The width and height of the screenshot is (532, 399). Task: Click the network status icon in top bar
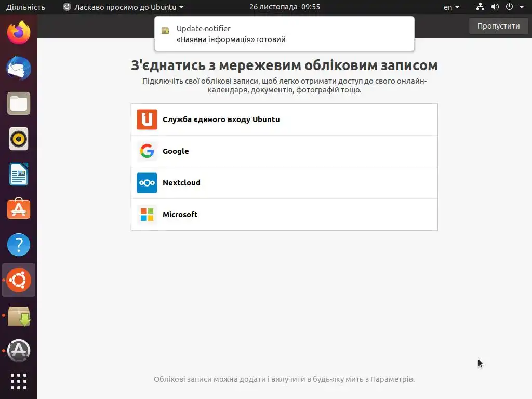click(x=480, y=7)
